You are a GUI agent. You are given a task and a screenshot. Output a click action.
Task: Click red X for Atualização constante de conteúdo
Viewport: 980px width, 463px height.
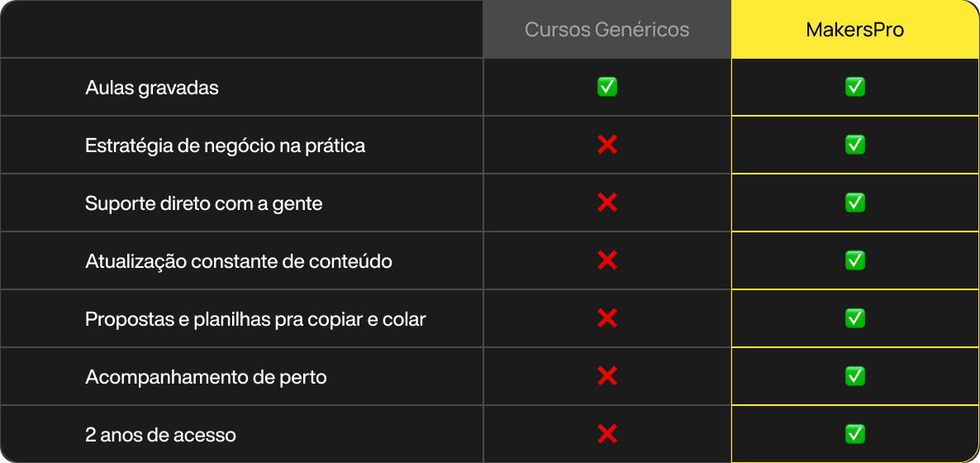coord(607,260)
